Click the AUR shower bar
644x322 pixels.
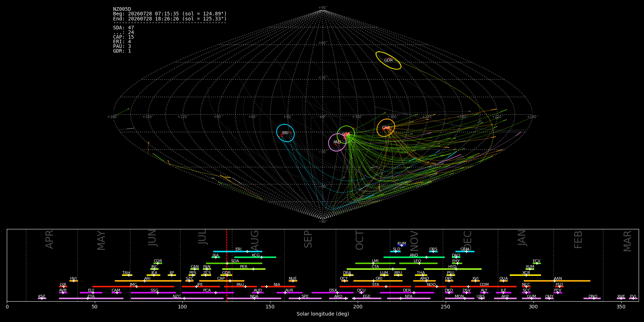pyautogui.click(x=289, y=293)
